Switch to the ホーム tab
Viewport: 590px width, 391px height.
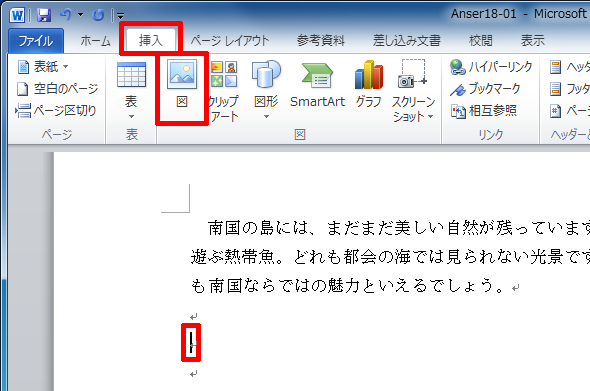pos(96,41)
